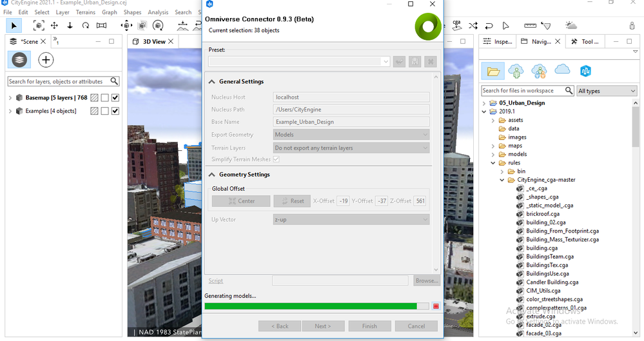
Task: Toggle Simplify Terrain Meshes checkbox
Action: (276, 159)
